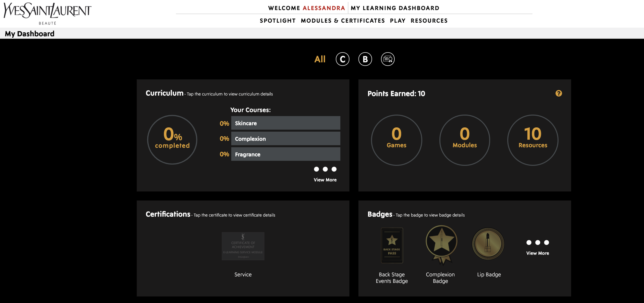Viewport: 644px width, 303px height.
Task: Open the Complexion course bar
Action: pyautogui.click(x=286, y=138)
